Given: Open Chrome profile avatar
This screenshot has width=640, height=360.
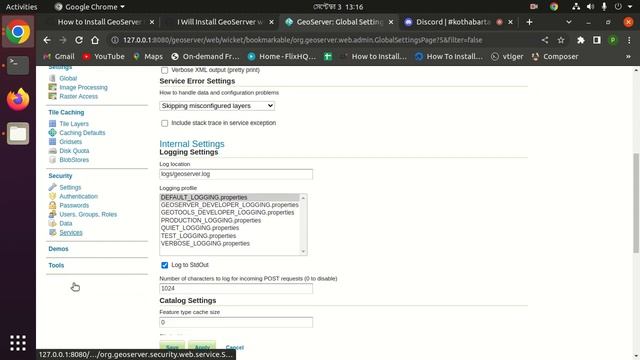Looking at the screenshot, I should point(613,40).
